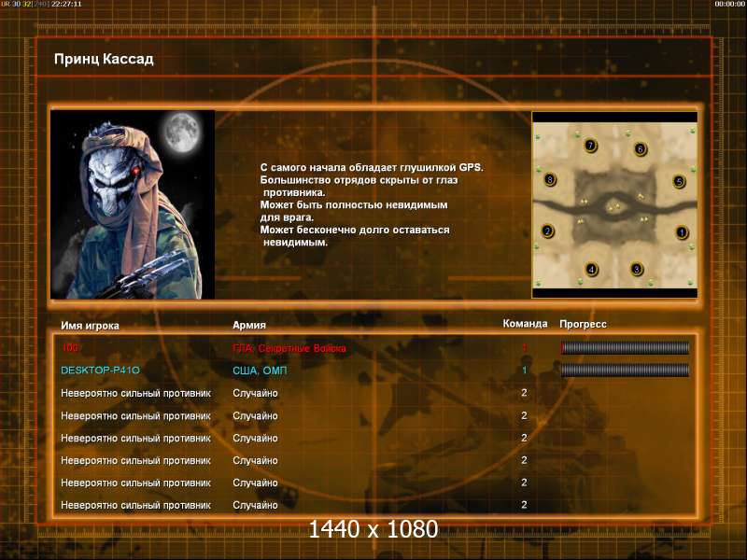Click the loading progress bar for DESKTOP-P41O

click(625, 370)
